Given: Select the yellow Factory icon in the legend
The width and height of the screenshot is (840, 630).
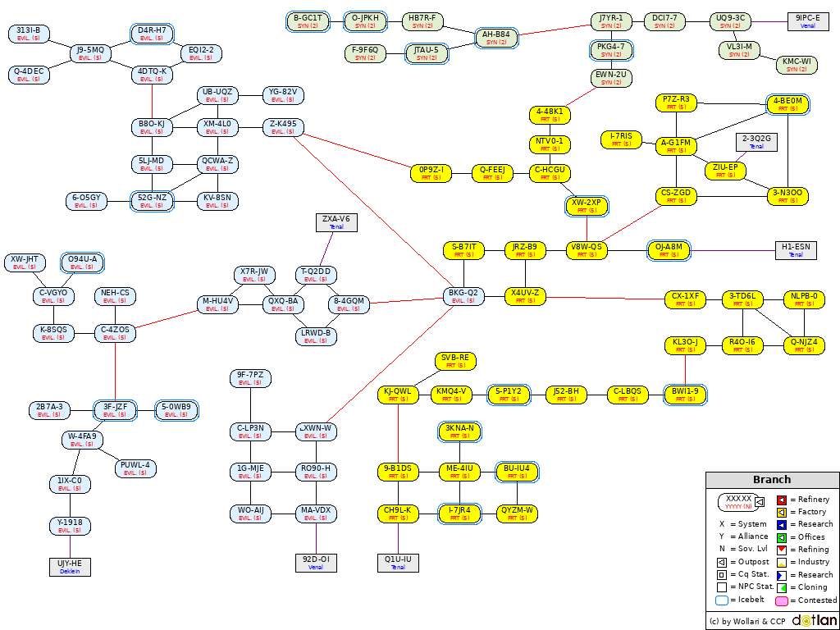Looking at the screenshot, I should [781, 512].
